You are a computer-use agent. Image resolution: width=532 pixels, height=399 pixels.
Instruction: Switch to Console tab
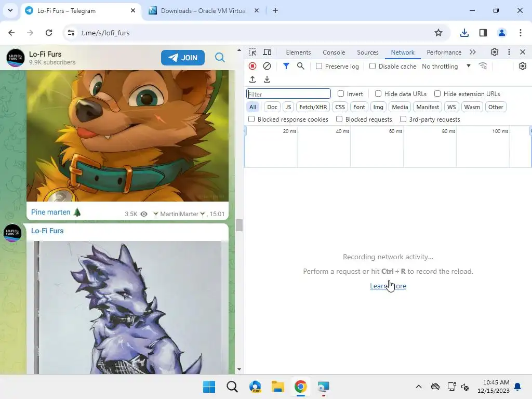coord(334,52)
